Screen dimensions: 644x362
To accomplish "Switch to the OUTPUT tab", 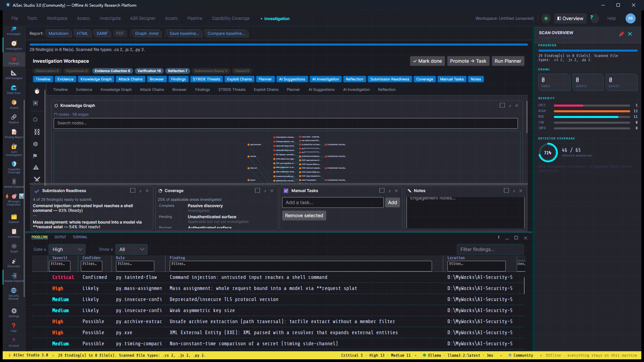I will pyautogui.click(x=60, y=237).
